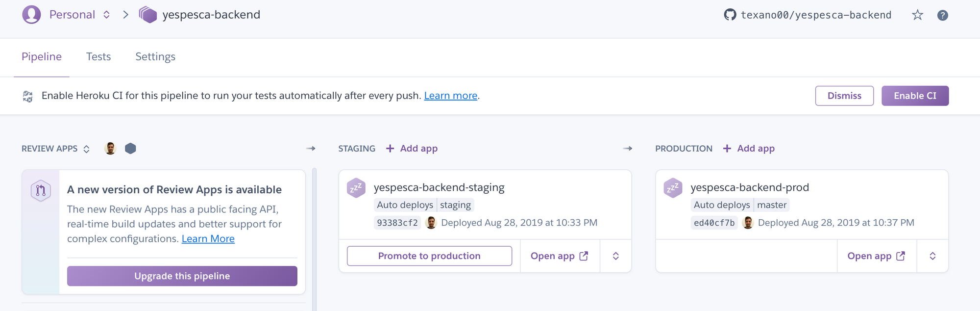Image resolution: width=980 pixels, height=311 pixels.
Task: Click the dark hexagon icon beside Review Apps
Action: 130,149
